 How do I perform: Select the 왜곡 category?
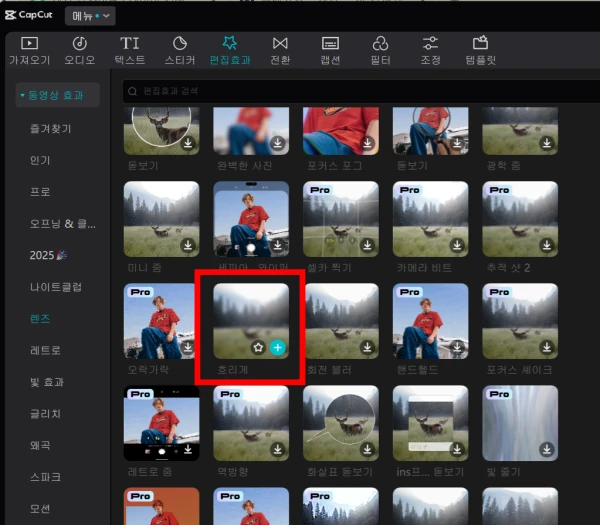[x=40, y=445]
